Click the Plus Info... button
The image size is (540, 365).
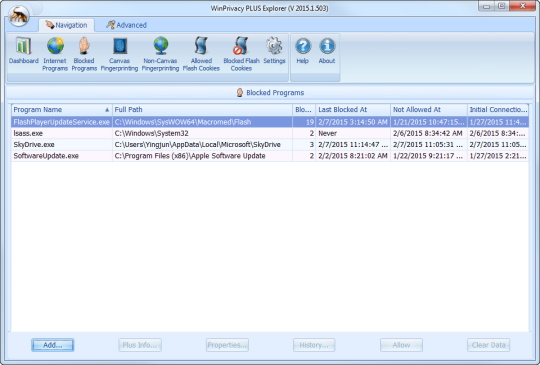click(x=140, y=345)
